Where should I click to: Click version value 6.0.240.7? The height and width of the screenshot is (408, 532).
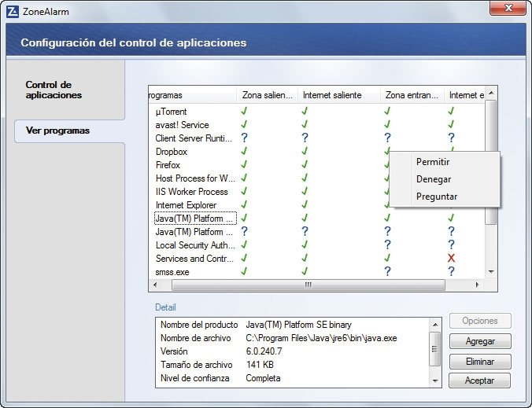264,351
